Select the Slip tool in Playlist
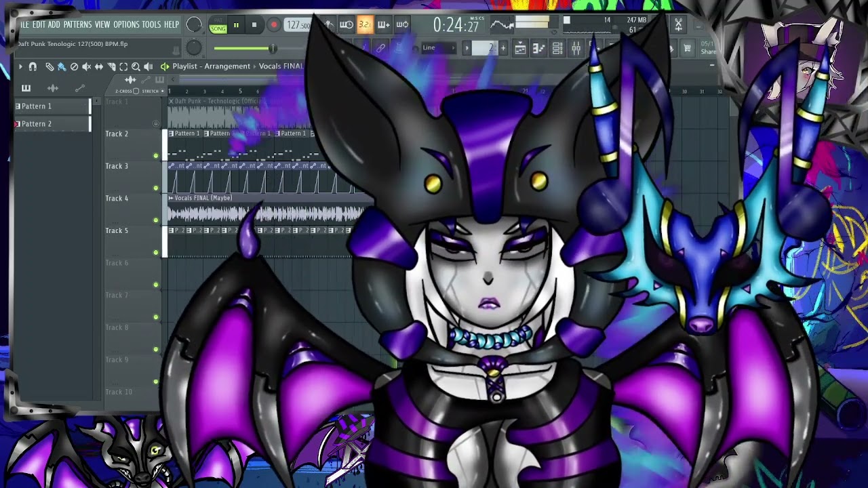Screen dimensions: 868x488 (99, 66)
